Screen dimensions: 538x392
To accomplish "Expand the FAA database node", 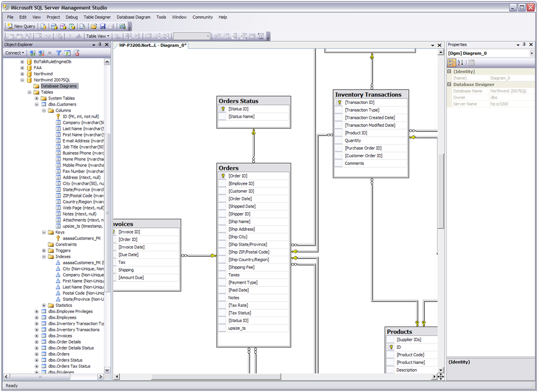I will [x=23, y=68].
